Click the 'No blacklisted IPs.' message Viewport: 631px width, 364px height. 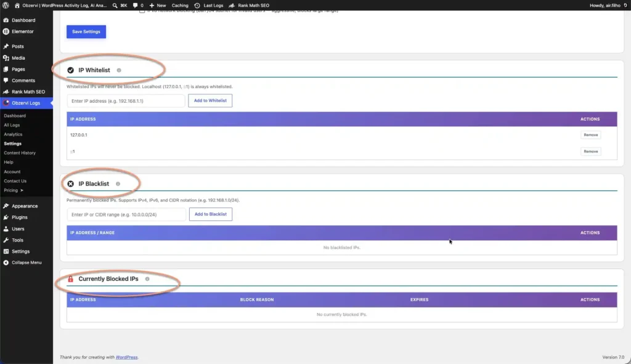341,248
